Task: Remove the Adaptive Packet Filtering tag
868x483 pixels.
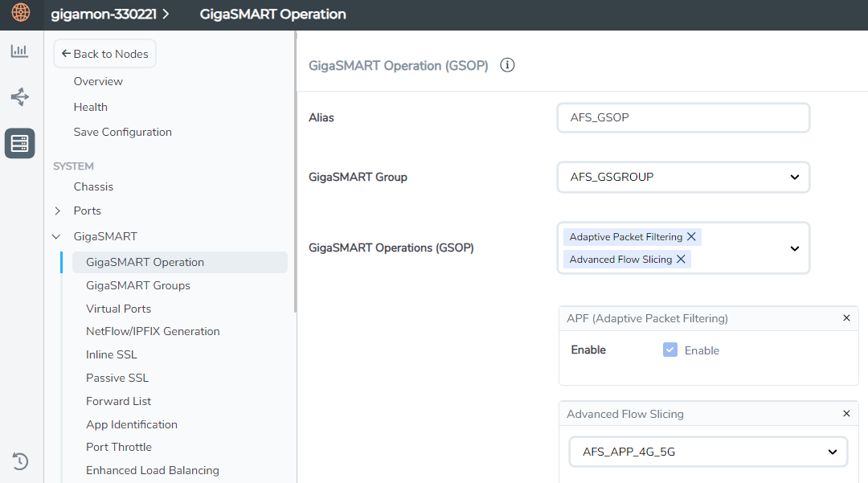Action: (691, 237)
